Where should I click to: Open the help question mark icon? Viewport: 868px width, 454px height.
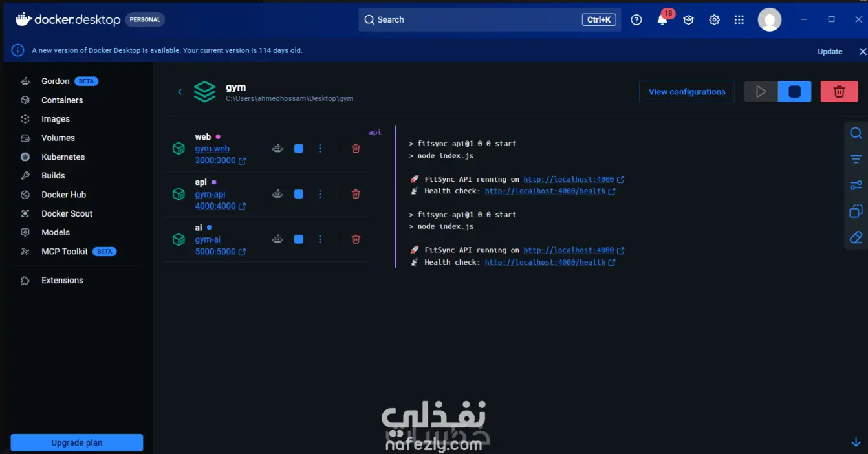click(x=636, y=20)
